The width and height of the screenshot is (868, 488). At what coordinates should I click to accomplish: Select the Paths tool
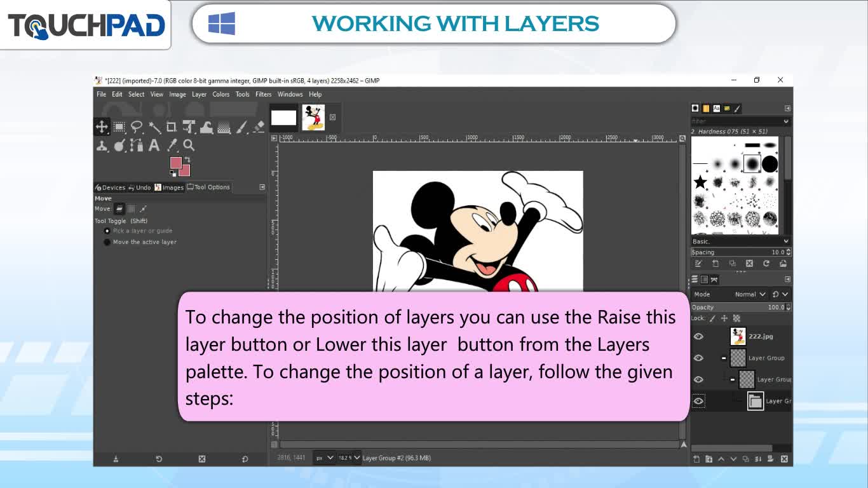click(137, 146)
